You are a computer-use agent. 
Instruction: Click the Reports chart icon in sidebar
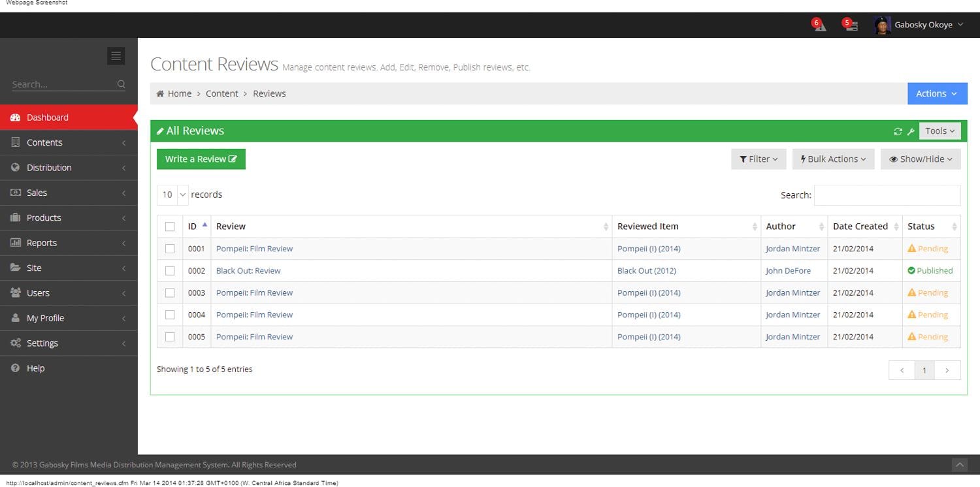click(x=16, y=243)
